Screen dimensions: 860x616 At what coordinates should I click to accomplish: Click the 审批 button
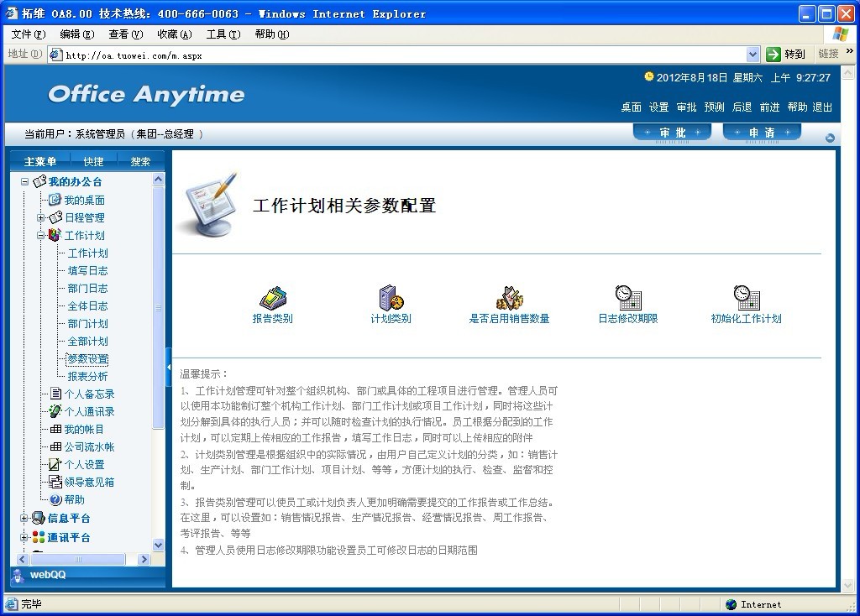(672, 133)
